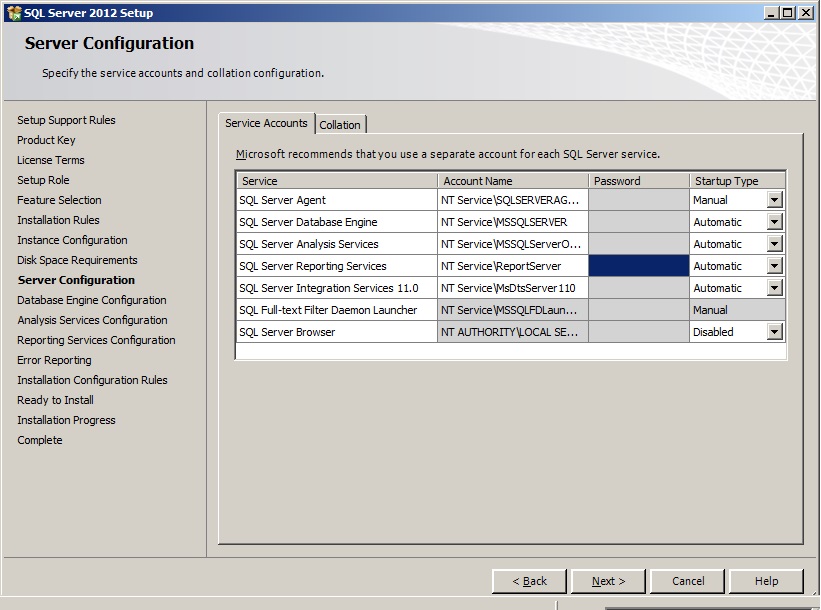Click the Password column header
Viewport: 821px width, 610px height.
(639, 181)
